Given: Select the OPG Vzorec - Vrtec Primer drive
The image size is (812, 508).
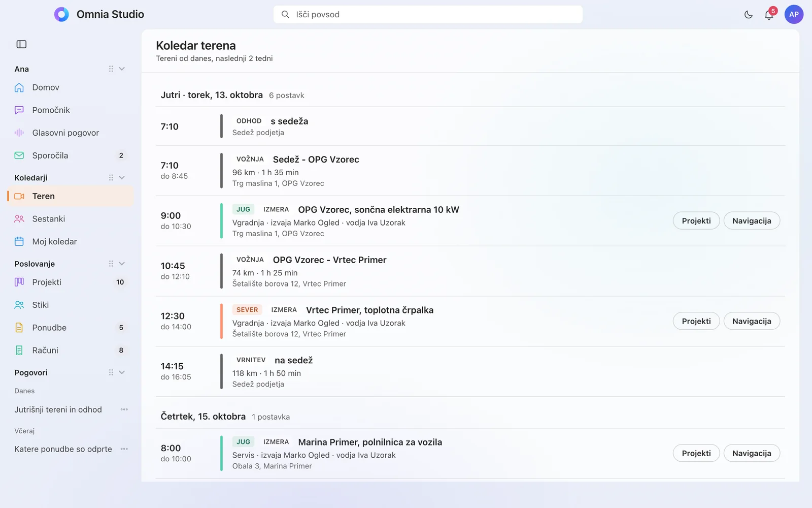Looking at the screenshot, I should click(470, 271).
